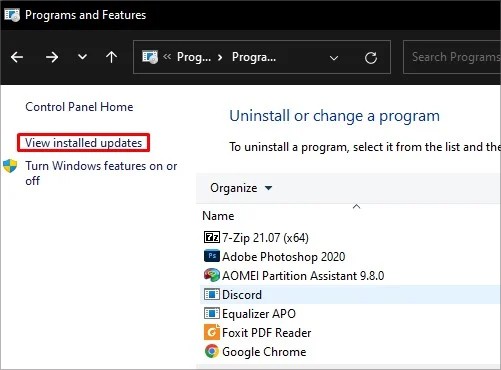Select the Equalizer APO icon

(x=212, y=313)
